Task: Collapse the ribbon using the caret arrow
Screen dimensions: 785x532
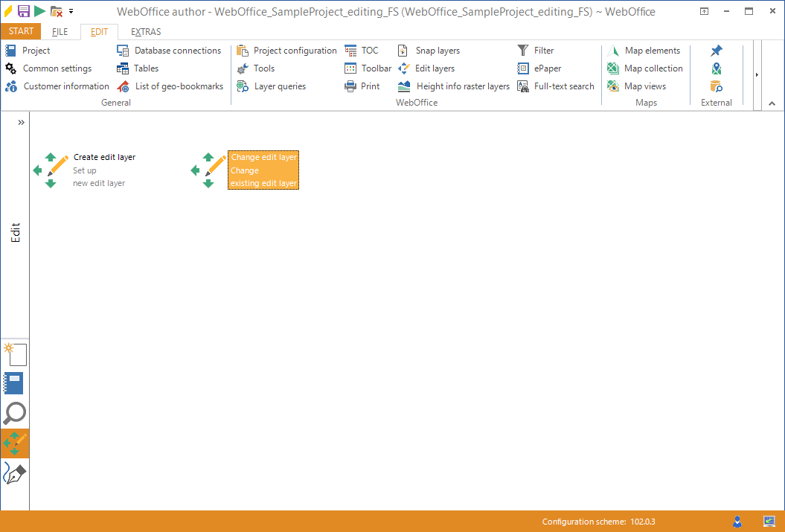Action: 772,103
